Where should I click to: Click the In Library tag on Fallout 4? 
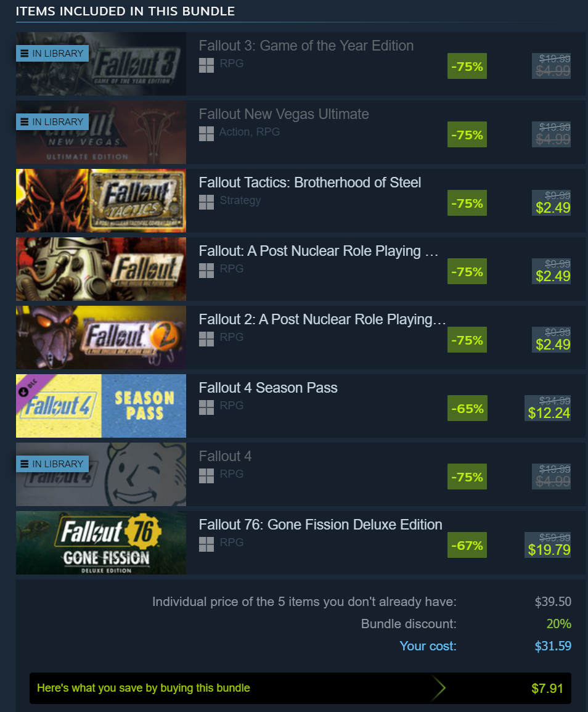click(x=52, y=464)
